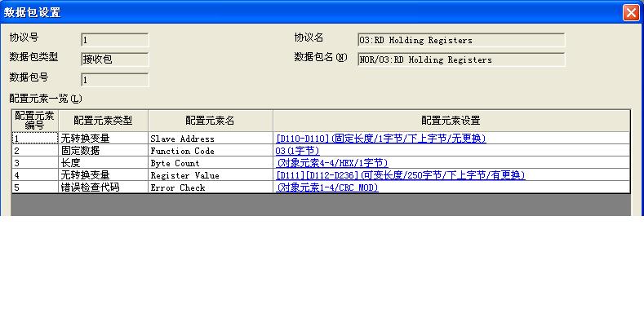Image resolution: width=644 pixels, height=313 pixels.
Task: Click the 数据包号 field
Action: coord(114,80)
